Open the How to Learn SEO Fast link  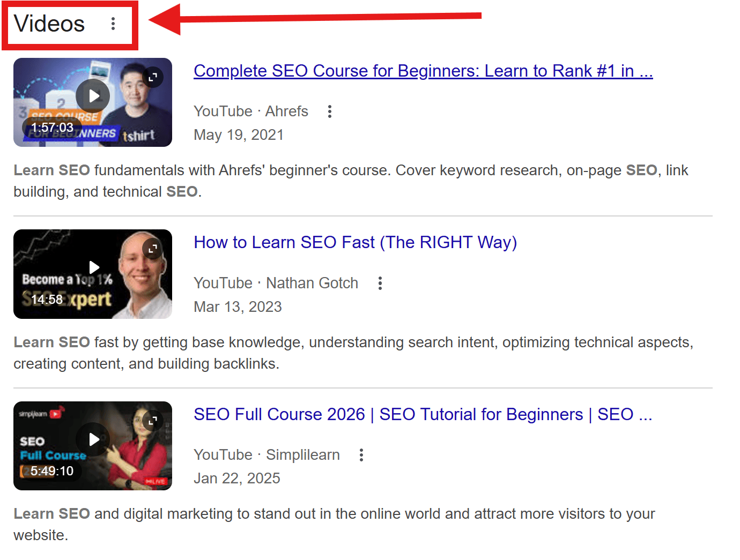[x=355, y=242]
